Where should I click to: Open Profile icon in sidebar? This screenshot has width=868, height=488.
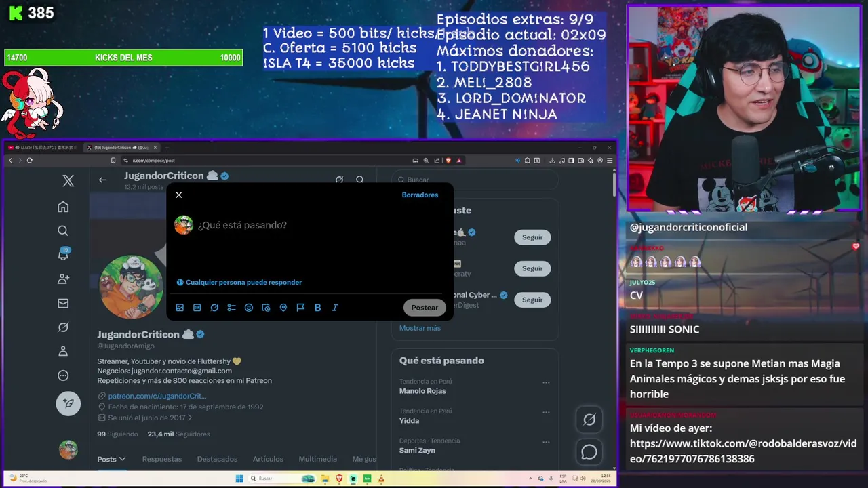(63, 351)
